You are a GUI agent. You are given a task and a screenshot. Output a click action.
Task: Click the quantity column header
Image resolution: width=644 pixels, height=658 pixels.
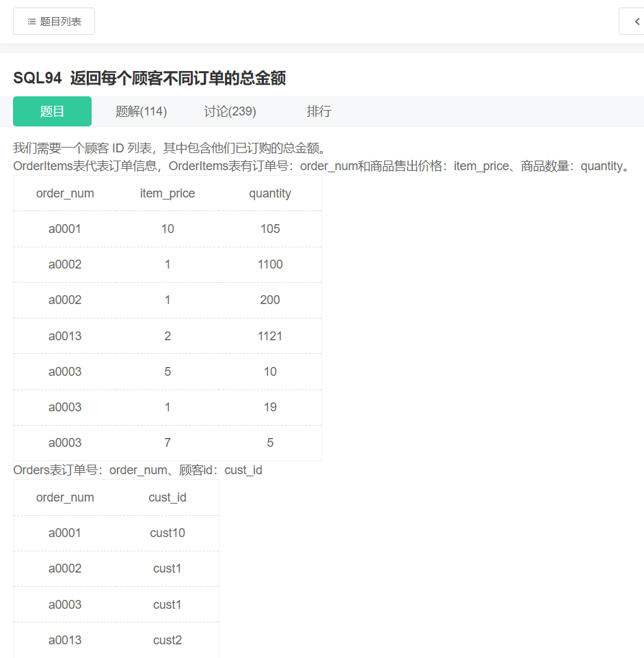click(270, 193)
